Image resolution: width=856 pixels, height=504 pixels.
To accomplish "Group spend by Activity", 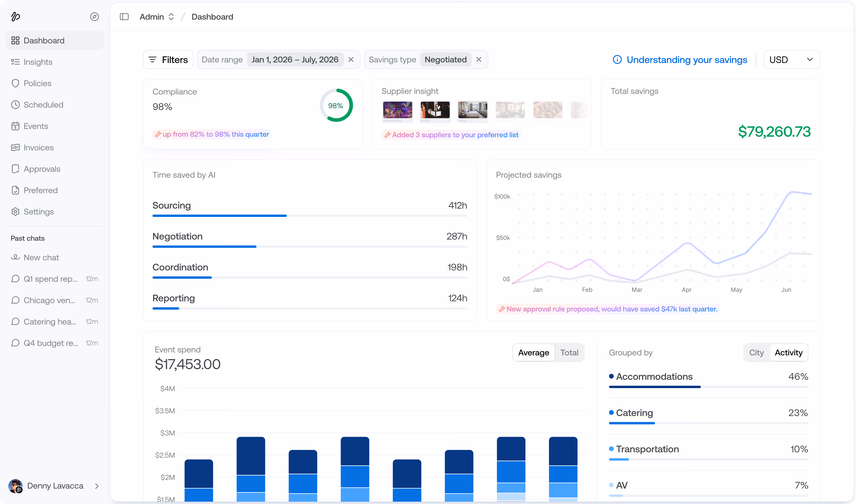I will tap(788, 353).
